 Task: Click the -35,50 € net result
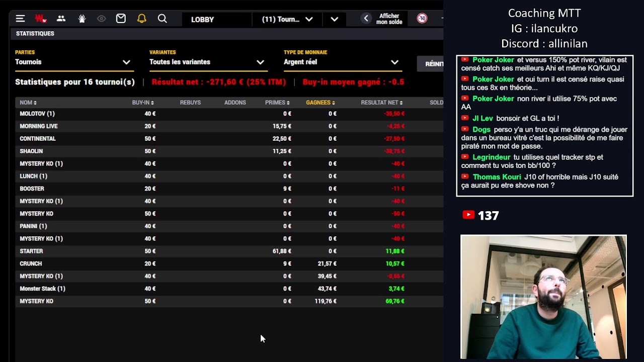coord(394,114)
